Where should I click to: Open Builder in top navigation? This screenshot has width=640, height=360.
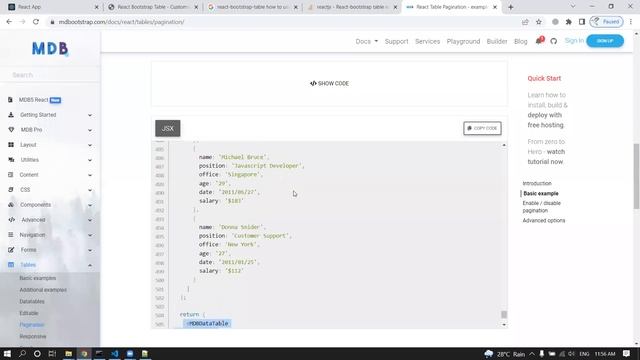click(x=497, y=41)
